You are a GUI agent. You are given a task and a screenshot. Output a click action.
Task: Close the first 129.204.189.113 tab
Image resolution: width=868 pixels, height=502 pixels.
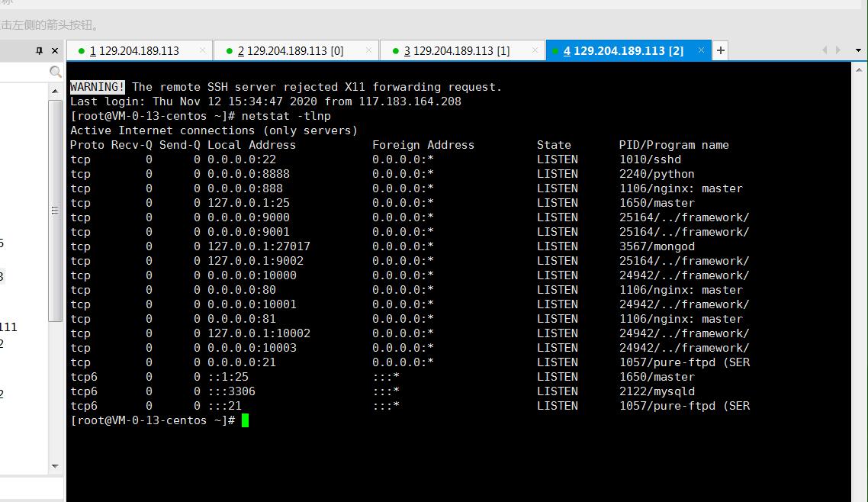[x=203, y=50]
